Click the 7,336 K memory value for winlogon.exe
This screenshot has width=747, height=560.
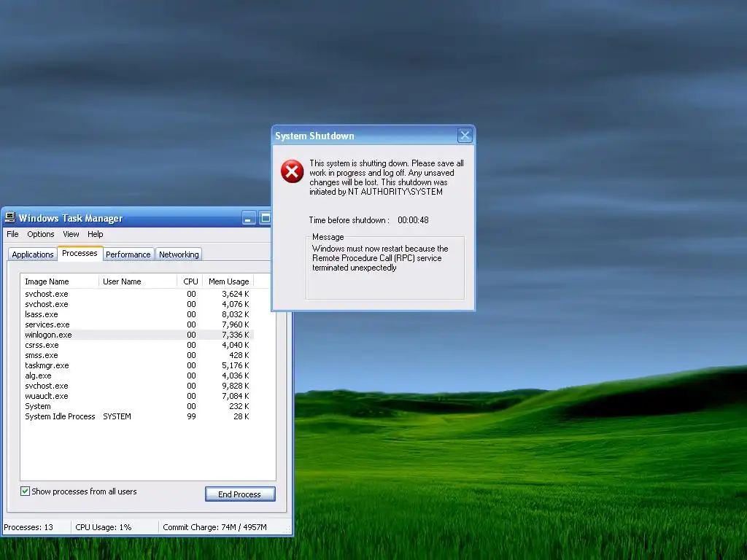(x=236, y=335)
